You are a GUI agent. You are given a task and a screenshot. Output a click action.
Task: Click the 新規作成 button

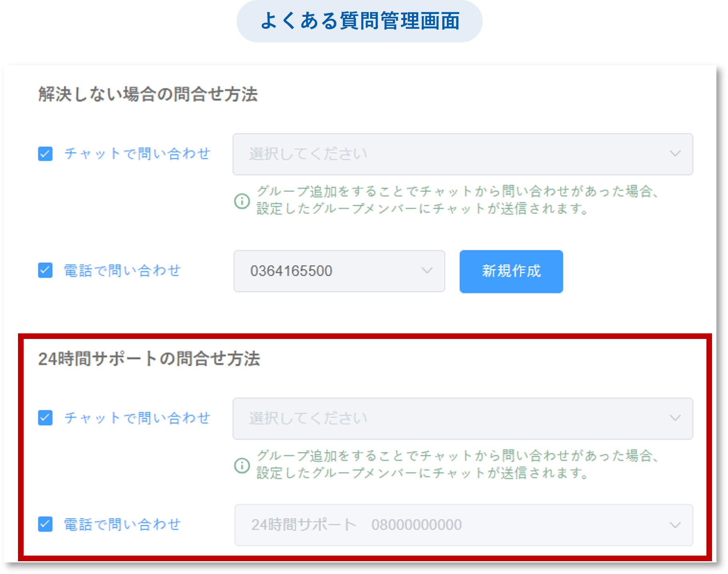tap(511, 271)
